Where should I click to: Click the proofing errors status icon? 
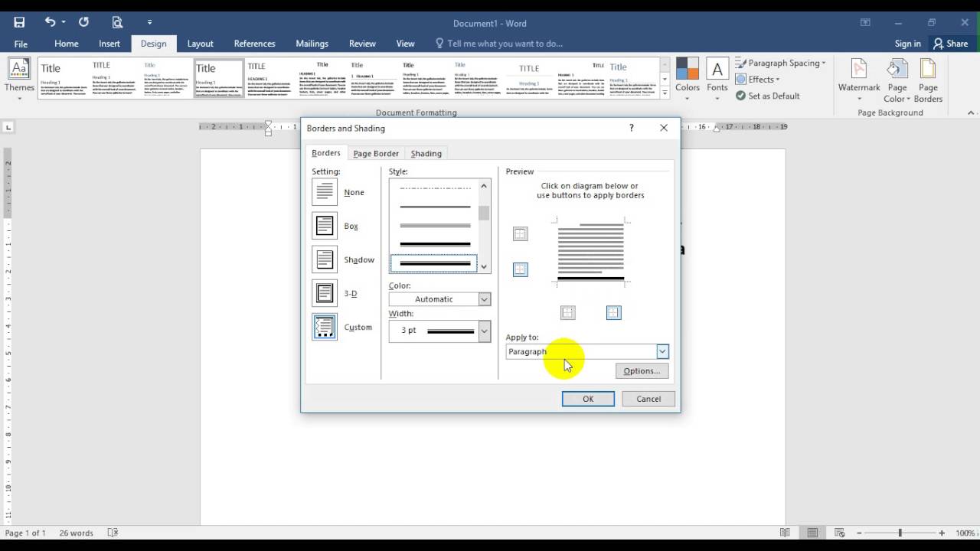click(113, 533)
